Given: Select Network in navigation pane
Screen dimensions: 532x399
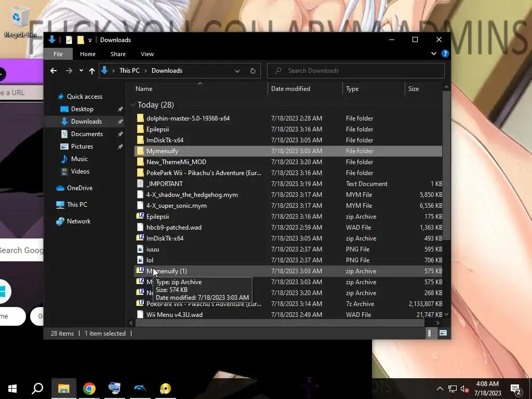Looking at the screenshot, I should point(78,221).
